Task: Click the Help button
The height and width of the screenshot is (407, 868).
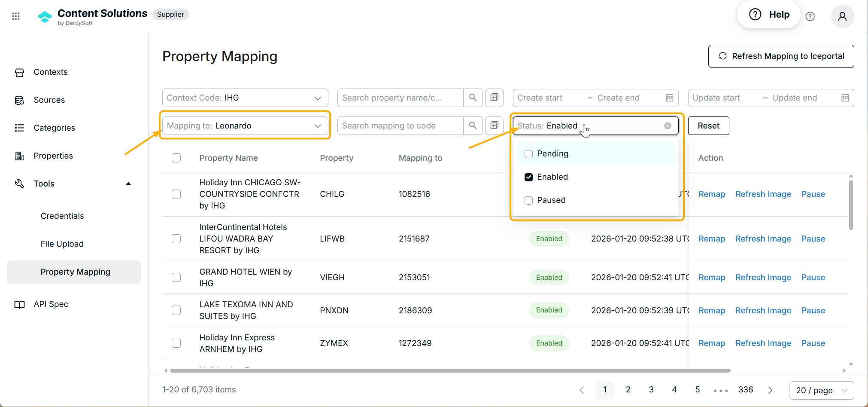Action: (769, 15)
